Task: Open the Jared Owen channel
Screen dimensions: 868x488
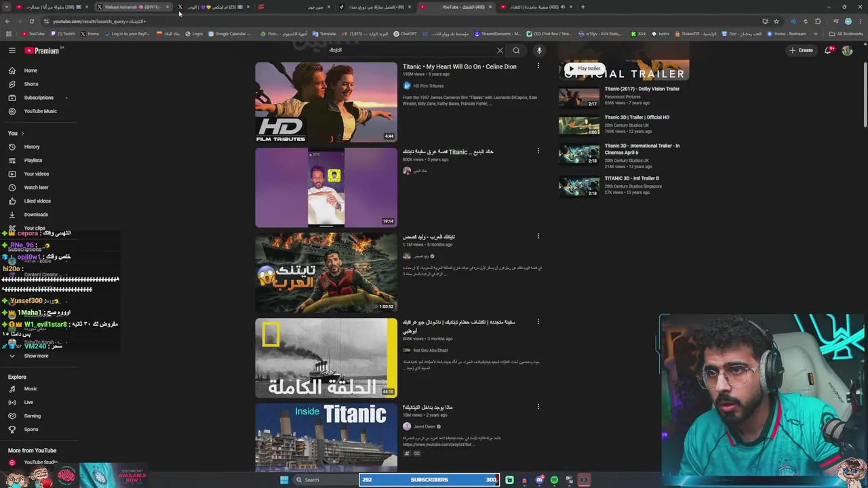Action: click(x=425, y=427)
